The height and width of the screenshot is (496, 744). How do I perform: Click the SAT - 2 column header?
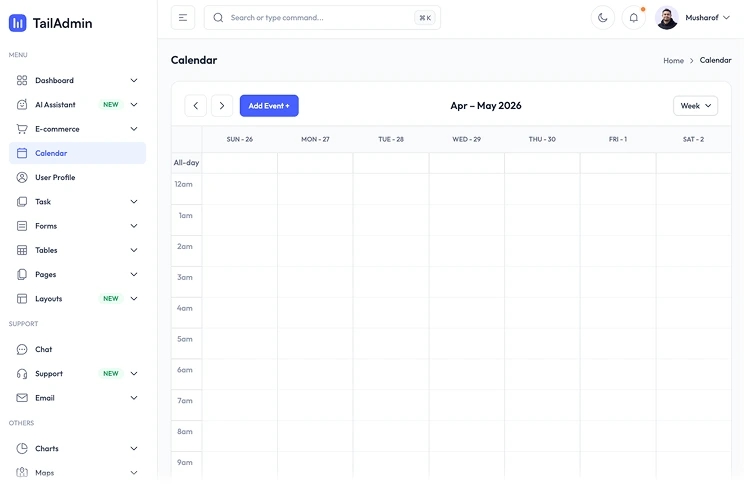693,139
